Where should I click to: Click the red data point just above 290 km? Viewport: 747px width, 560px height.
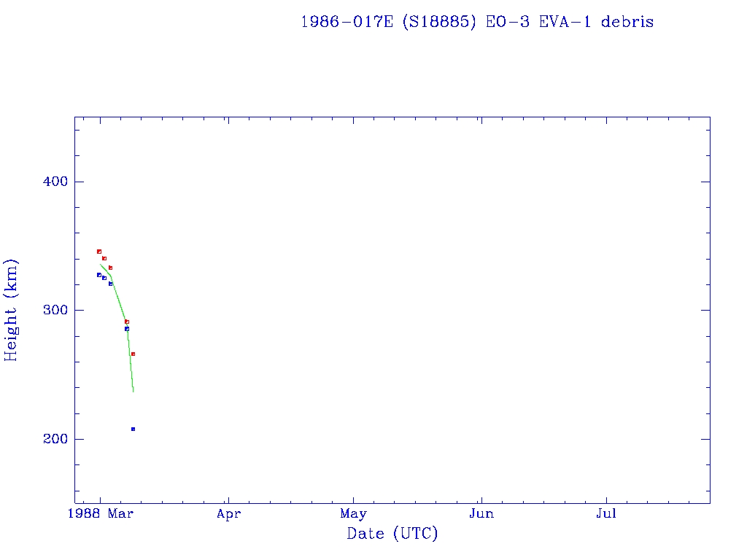(127, 322)
